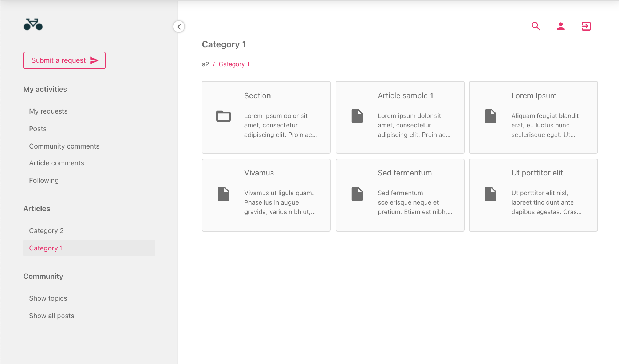Select Show topics under Community

(x=48, y=298)
